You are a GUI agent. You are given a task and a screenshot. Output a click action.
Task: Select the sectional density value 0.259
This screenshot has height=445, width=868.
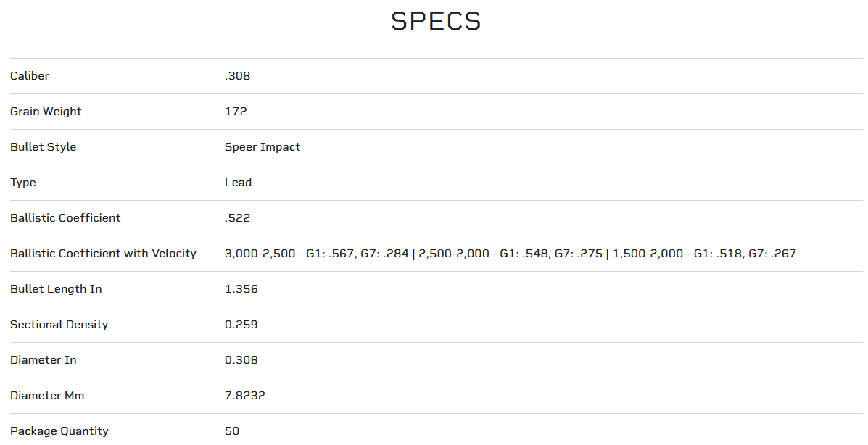click(x=241, y=325)
